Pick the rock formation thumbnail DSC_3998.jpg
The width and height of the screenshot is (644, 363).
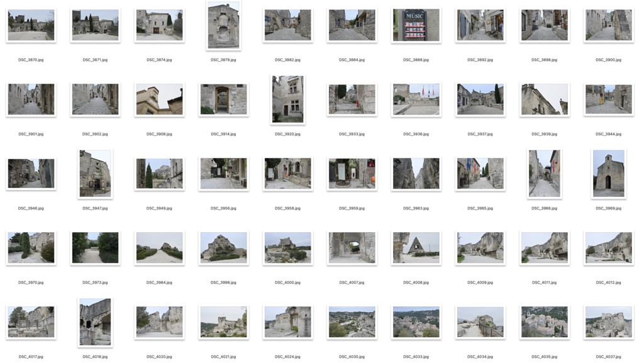223,248
